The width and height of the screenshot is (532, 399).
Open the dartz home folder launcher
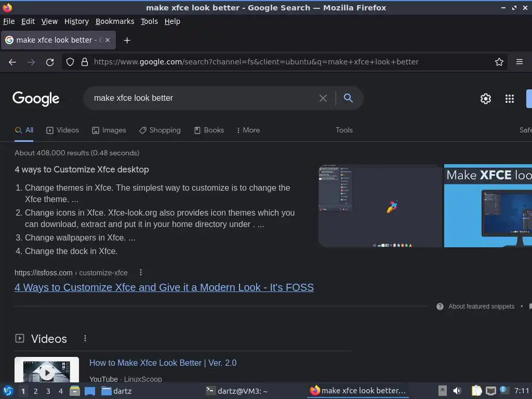point(116,391)
